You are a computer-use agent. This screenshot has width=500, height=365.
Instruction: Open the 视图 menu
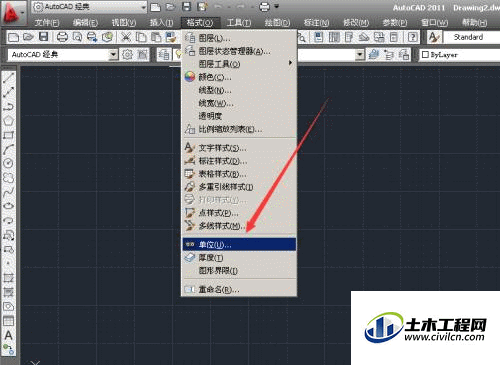[124, 23]
